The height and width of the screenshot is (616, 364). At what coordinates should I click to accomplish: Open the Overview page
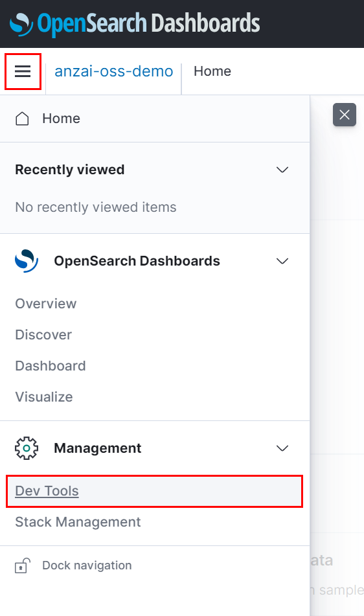[x=46, y=304]
